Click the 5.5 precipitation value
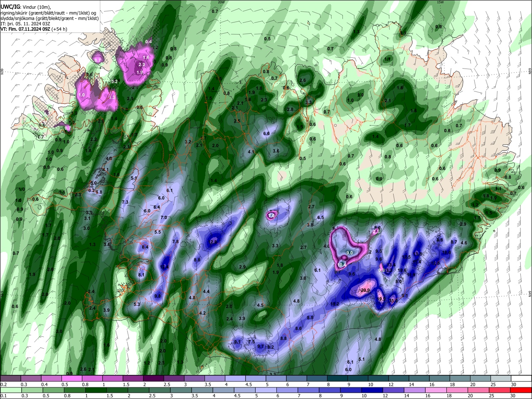 [x=158, y=232]
